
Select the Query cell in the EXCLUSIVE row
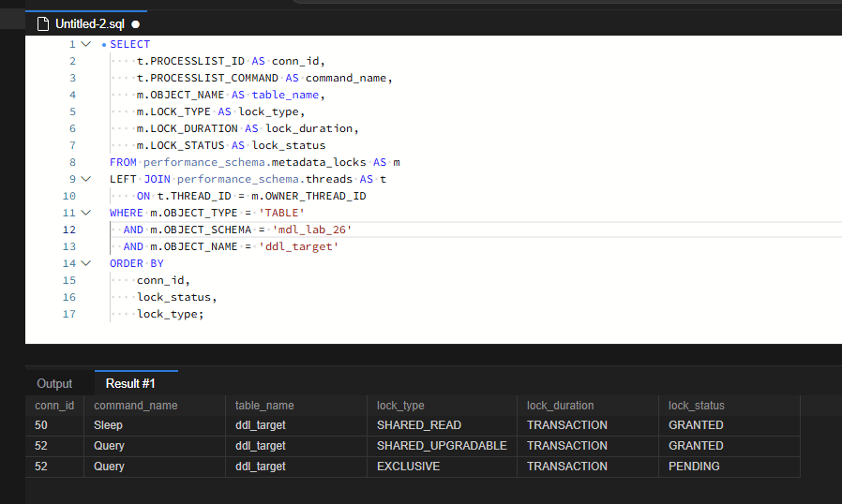coord(155,467)
